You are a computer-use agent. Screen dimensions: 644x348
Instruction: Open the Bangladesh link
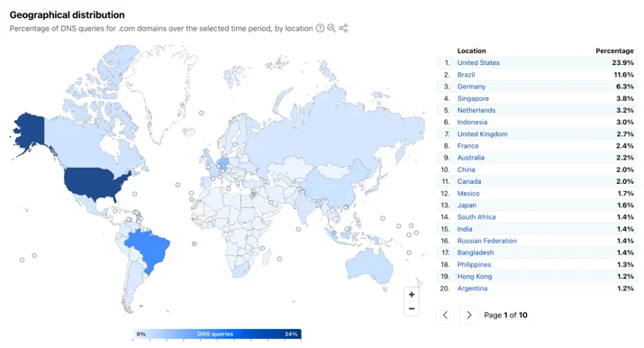(476, 252)
